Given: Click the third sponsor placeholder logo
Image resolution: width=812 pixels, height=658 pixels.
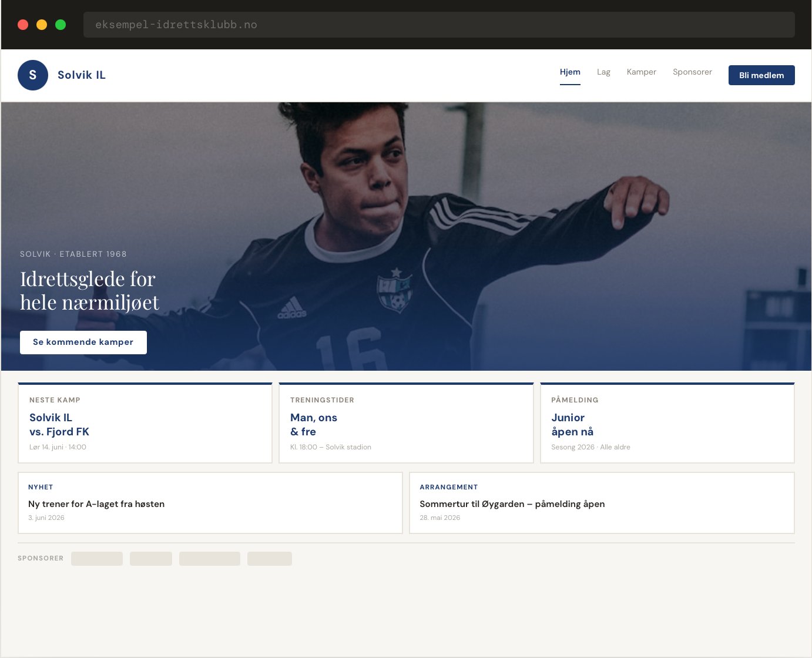Looking at the screenshot, I should 210,559.
